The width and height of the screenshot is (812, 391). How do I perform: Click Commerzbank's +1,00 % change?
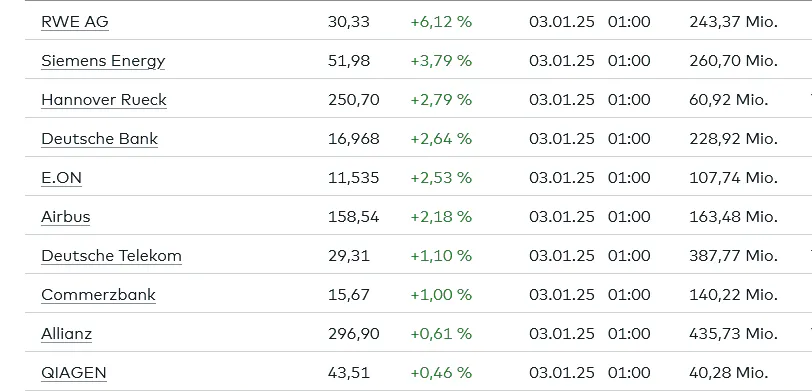(441, 295)
